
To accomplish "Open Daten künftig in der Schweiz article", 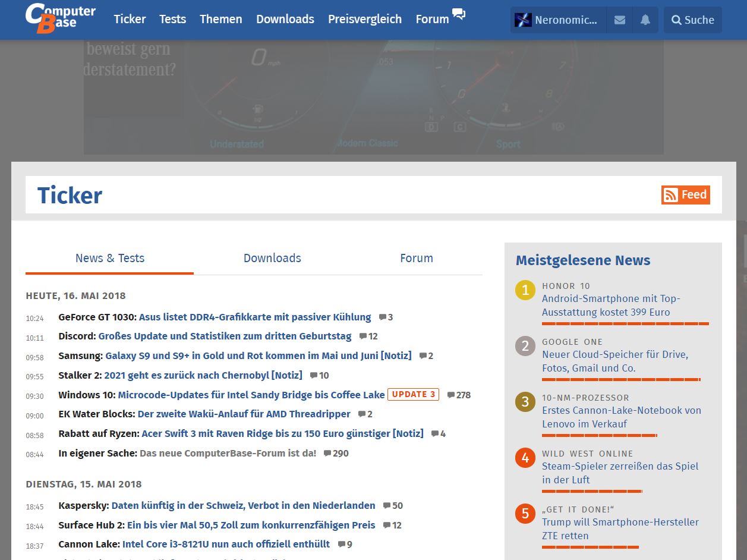I will pyautogui.click(x=244, y=506).
